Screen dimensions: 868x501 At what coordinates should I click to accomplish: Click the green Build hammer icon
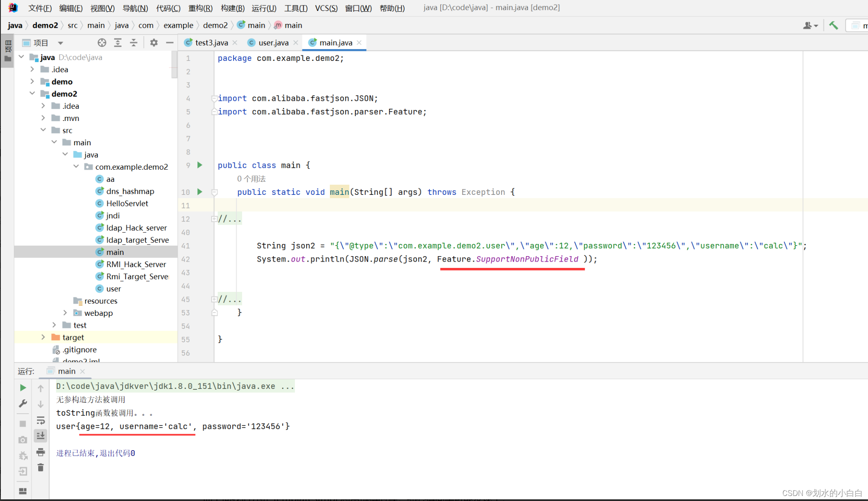(x=834, y=26)
